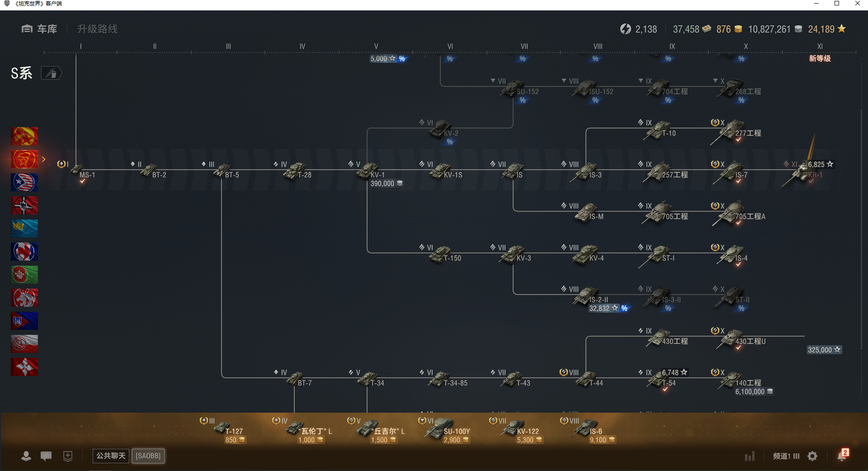Click the vertical scrollbar on the tech tree
Viewport: 868px width, 471px height.
click(861, 228)
